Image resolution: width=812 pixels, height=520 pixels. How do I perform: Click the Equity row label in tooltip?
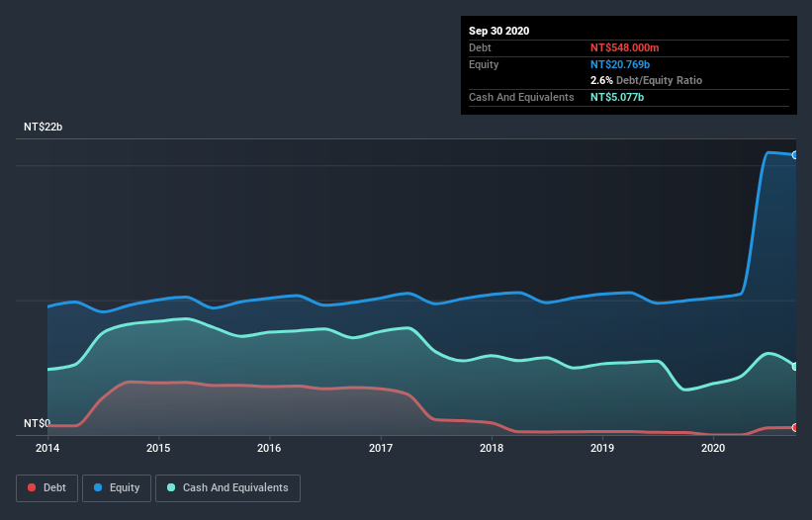click(484, 64)
